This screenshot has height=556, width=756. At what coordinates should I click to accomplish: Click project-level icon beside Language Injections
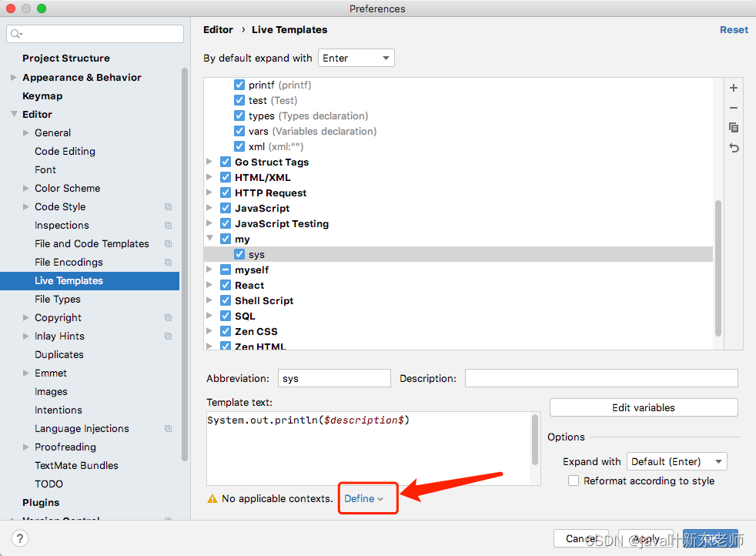point(168,429)
